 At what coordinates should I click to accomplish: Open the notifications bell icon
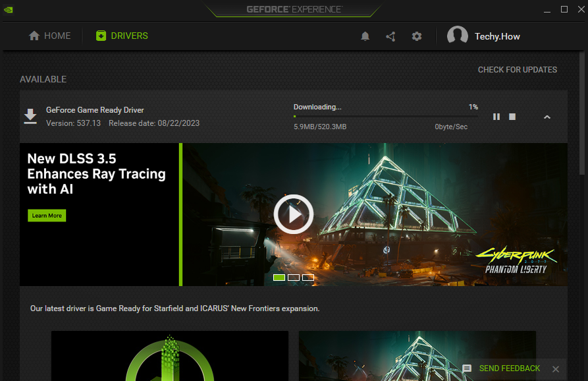tap(365, 36)
